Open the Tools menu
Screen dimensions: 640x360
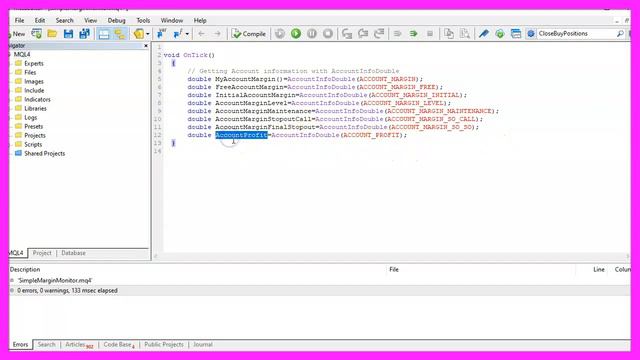(143, 20)
